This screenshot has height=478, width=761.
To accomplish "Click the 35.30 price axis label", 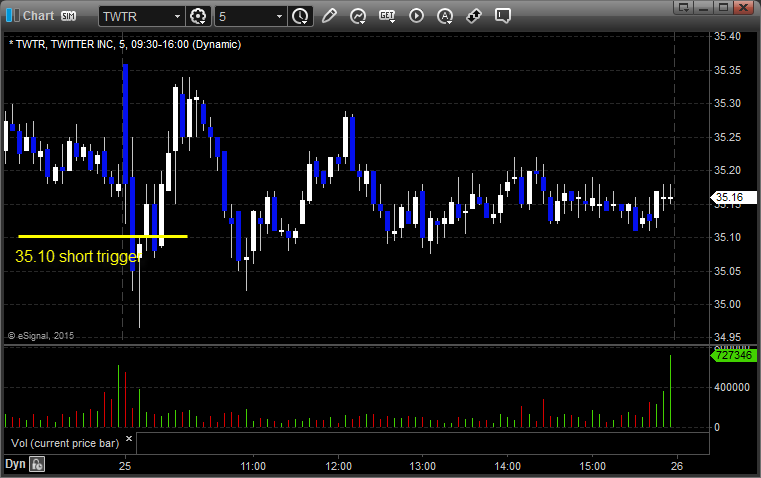I will pos(727,103).
